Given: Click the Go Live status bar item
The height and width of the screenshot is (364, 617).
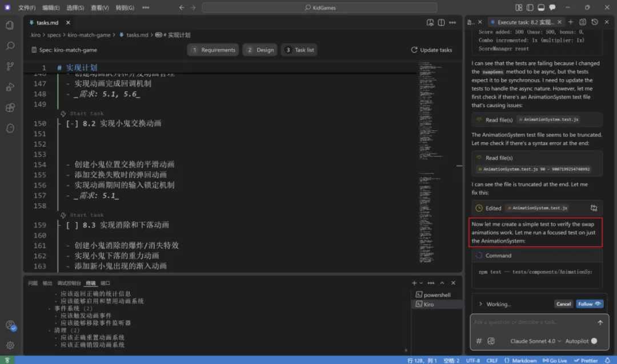Looking at the screenshot, I should (x=554, y=361).
